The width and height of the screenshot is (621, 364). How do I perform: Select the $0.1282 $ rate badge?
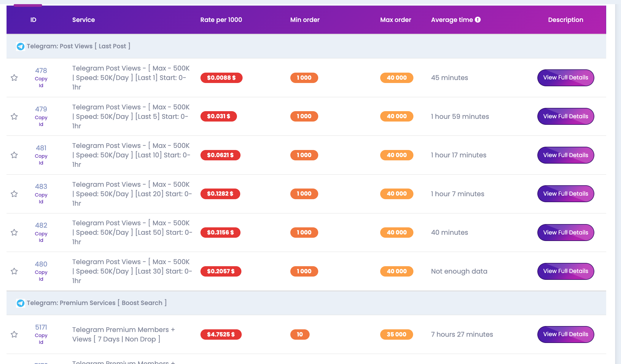(x=220, y=194)
